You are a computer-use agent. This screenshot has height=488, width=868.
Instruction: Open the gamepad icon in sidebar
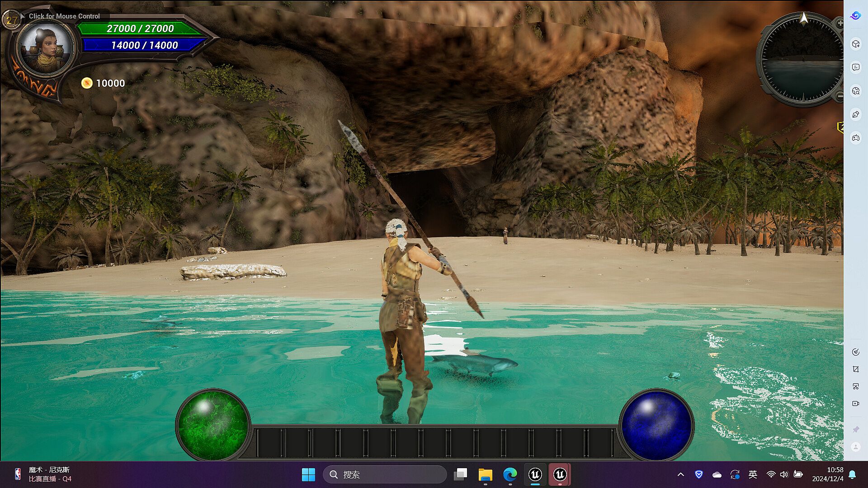point(855,138)
